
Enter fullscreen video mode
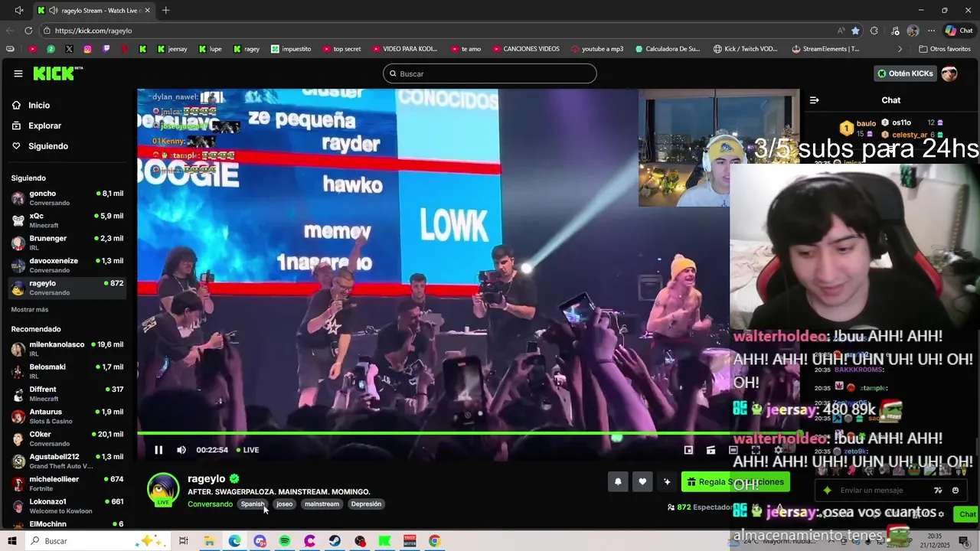pyautogui.click(x=756, y=450)
